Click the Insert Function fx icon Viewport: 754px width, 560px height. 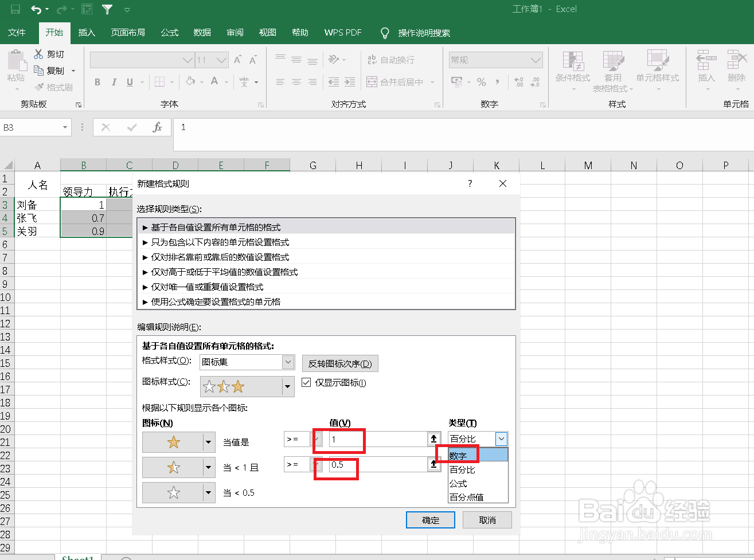158,127
